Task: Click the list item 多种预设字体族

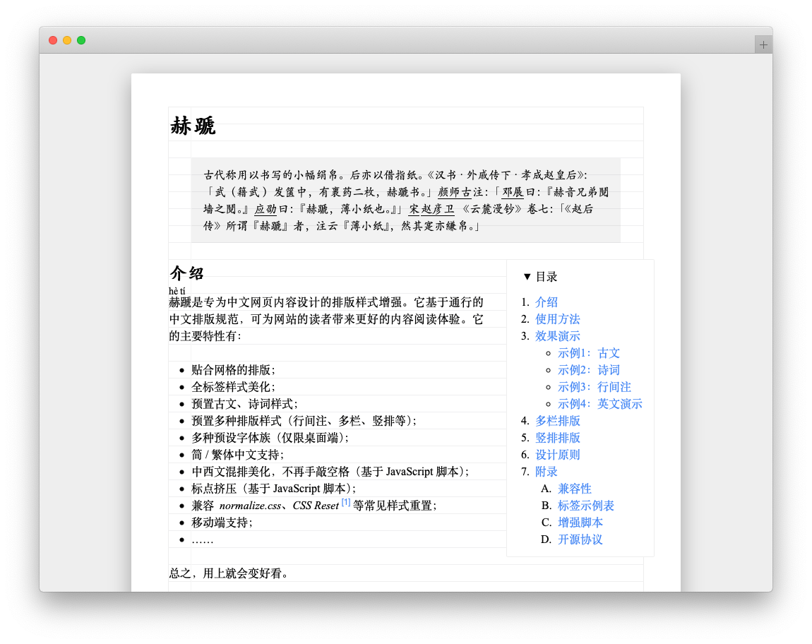Action: 270,438
